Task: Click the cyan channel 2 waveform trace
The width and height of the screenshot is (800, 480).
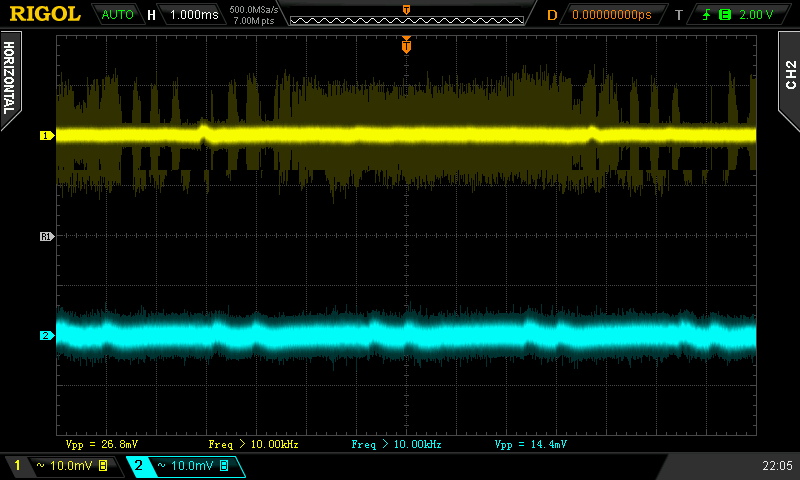Action: coord(406,335)
